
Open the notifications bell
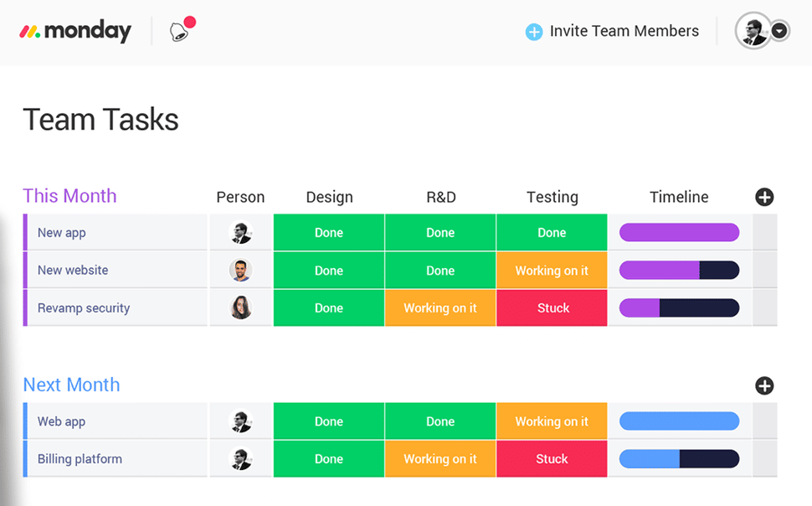(177, 30)
